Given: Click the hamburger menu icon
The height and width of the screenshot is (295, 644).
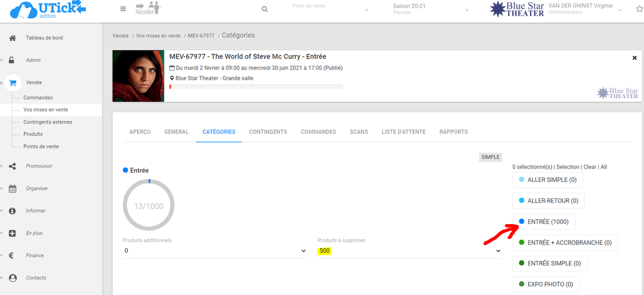Looking at the screenshot, I should 123,9.
